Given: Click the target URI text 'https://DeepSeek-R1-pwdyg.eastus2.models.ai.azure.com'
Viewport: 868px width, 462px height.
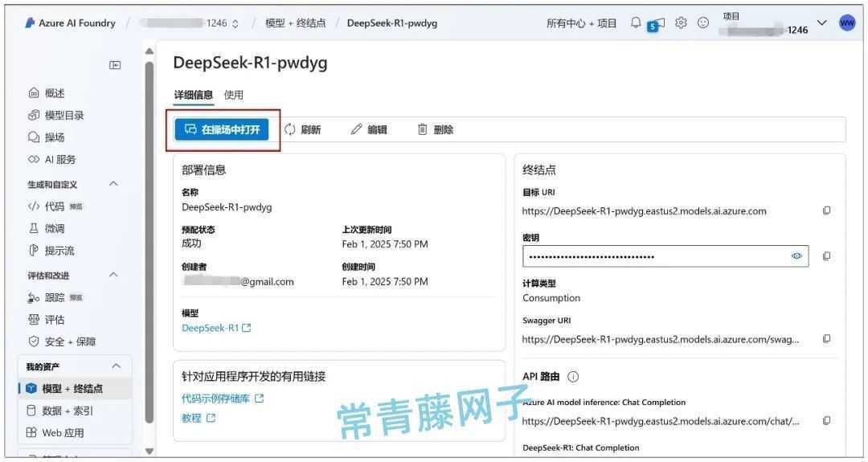Looking at the screenshot, I should tap(645, 211).
